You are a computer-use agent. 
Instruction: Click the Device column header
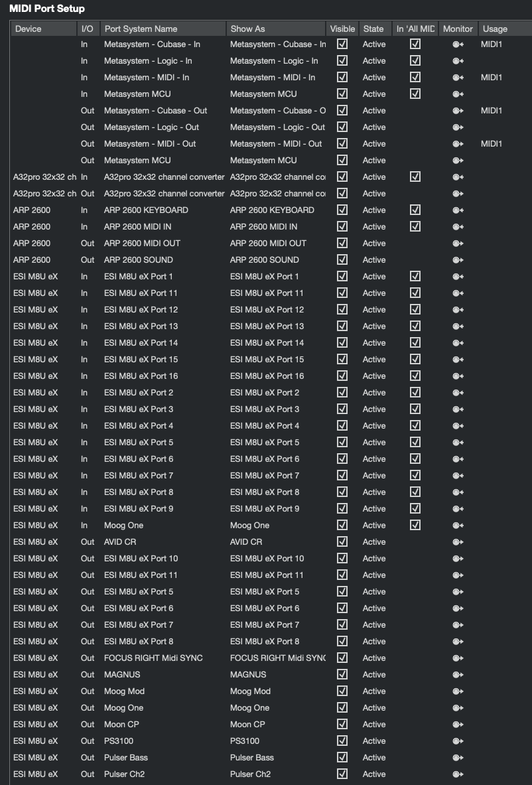click(x=29, y=29)
